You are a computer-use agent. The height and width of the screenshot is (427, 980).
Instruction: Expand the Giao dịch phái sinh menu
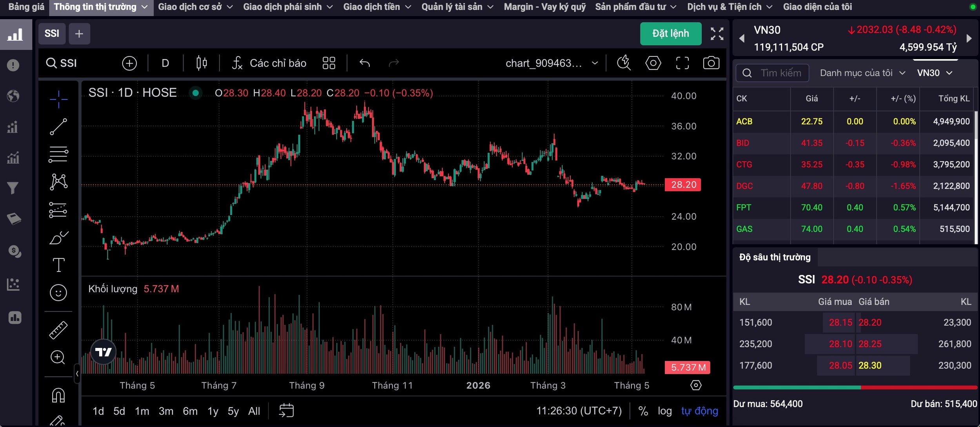pos(288,7)
